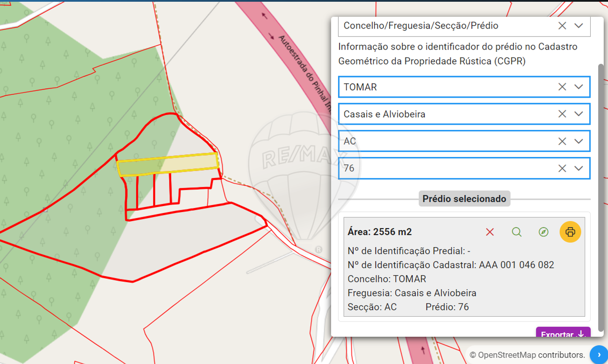Click the yellow highlighted parcel on map

pos(168,164)
